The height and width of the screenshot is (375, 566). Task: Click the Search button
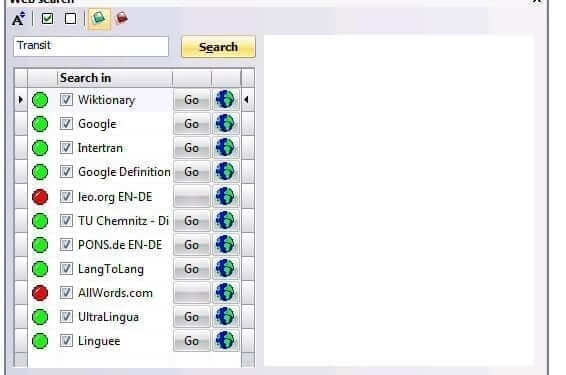(218, 47)
